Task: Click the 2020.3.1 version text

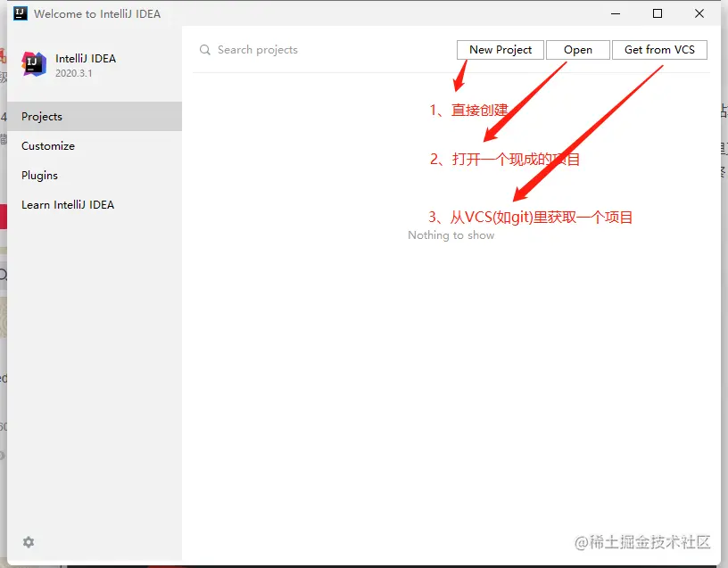Action: pyautogui.click(x=74, y=73)
